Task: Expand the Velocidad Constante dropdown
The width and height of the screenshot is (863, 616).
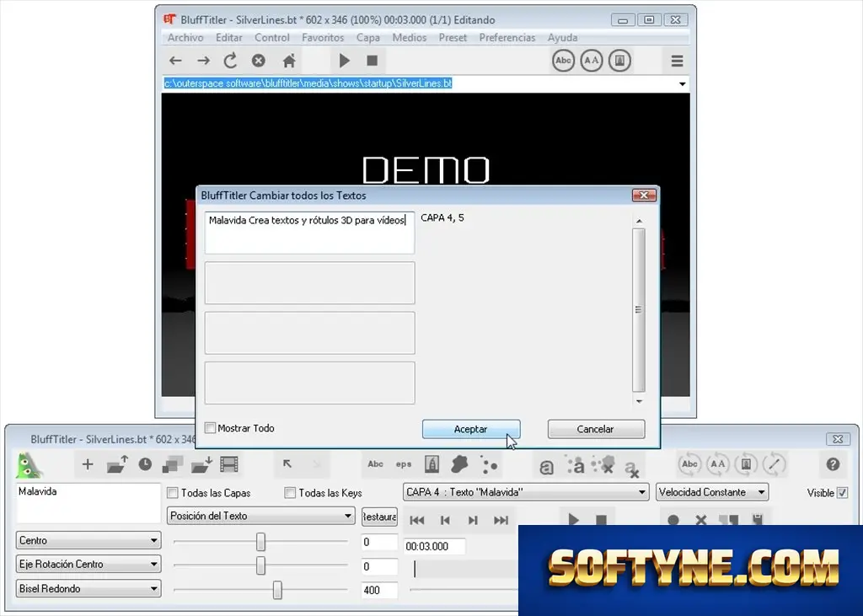Action: (712, 492)
